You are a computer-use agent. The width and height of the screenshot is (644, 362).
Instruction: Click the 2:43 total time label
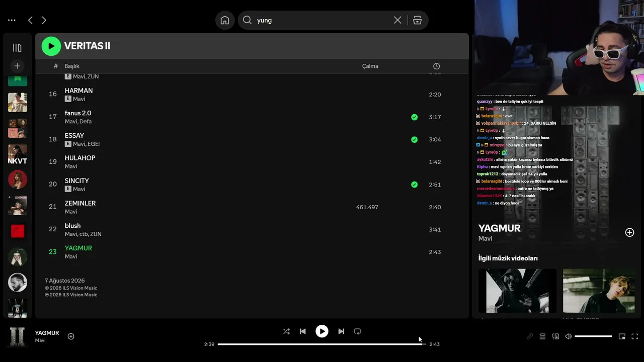tap(435, 344)
